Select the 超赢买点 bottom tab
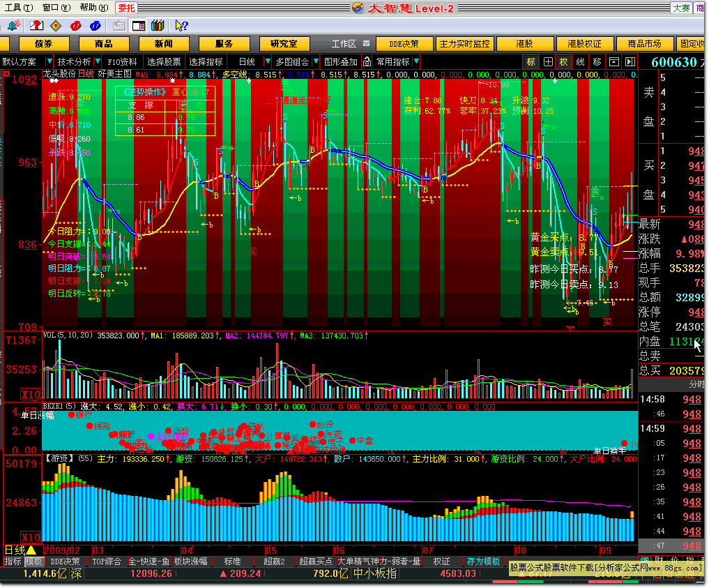Viewport: 709px width, 588px height. tap(316, 561)
